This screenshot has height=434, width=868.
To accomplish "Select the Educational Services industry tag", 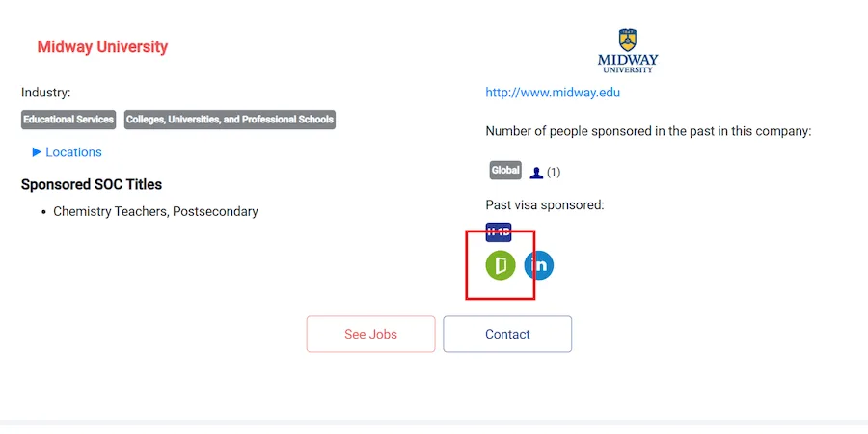I will (68, 120).
